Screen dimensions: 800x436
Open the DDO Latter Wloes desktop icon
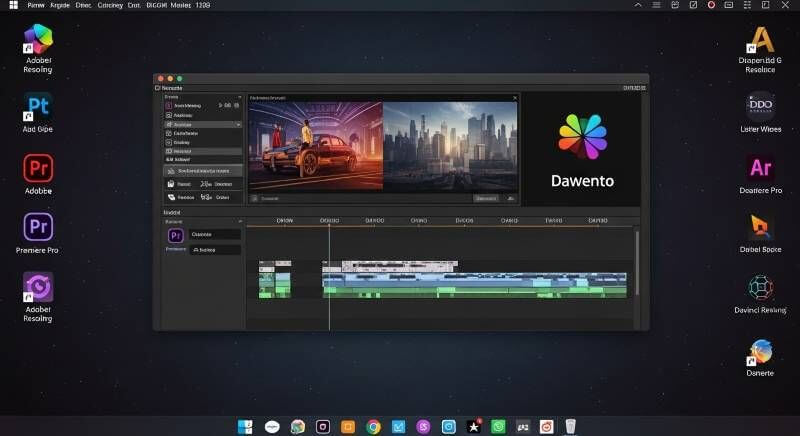click(760, 106)
